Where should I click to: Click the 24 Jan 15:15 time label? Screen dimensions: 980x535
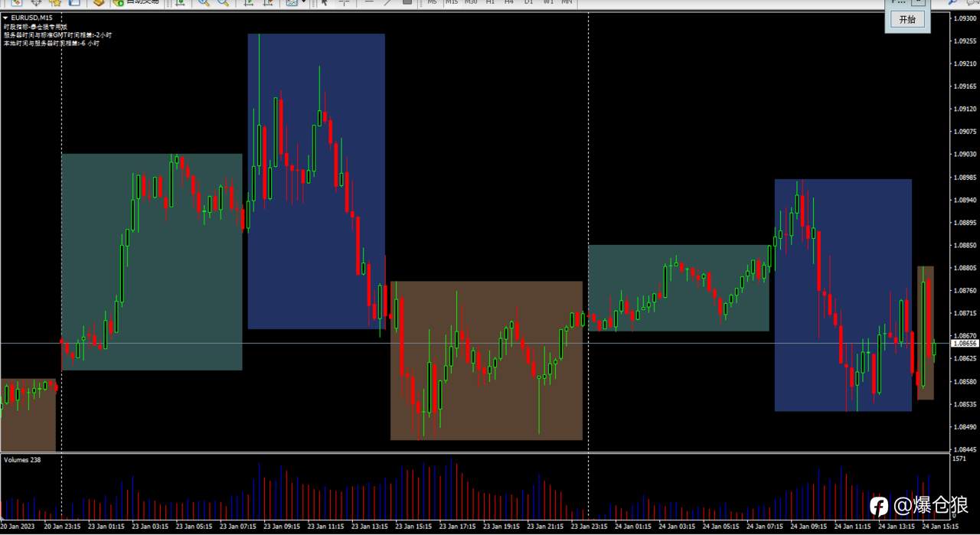[x=940, y=527]
